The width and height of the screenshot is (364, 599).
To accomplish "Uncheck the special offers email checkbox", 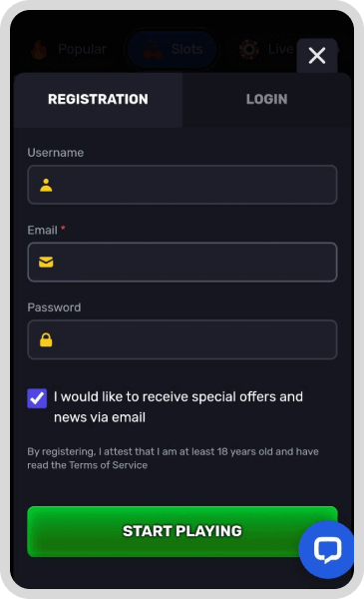I will (x=37, y=398).
